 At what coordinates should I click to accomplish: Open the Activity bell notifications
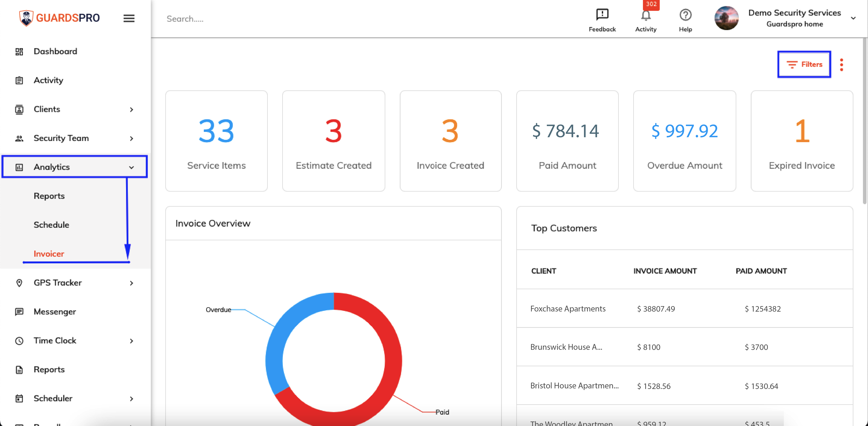tap(646, 15)
